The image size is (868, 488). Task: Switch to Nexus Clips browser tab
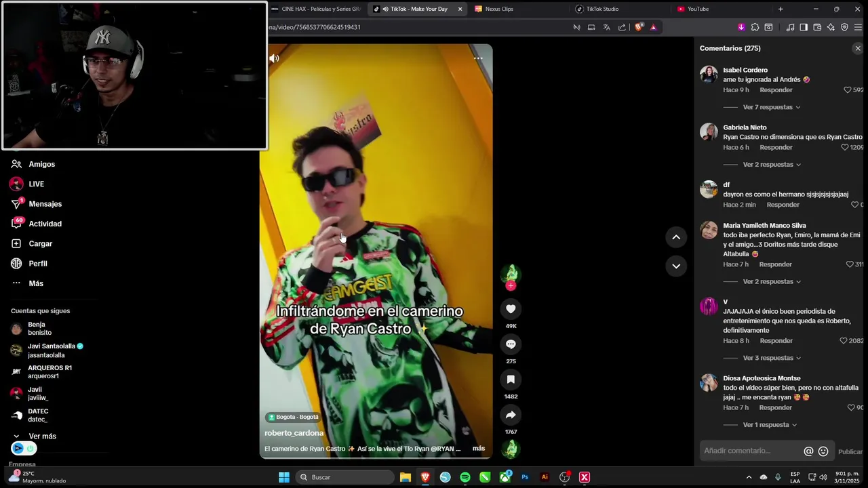[x=499, y=9]
